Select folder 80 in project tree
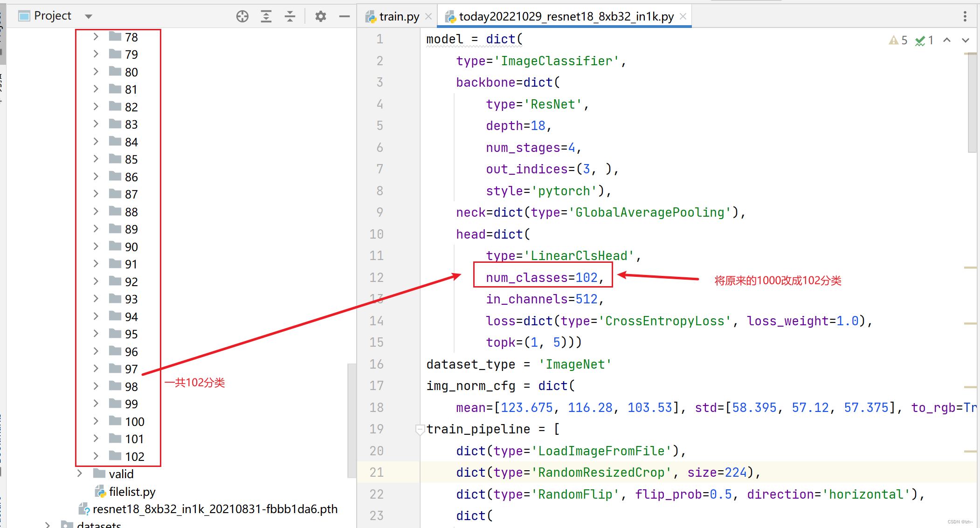Screen dimensions: 980x528 pos(131,72)
